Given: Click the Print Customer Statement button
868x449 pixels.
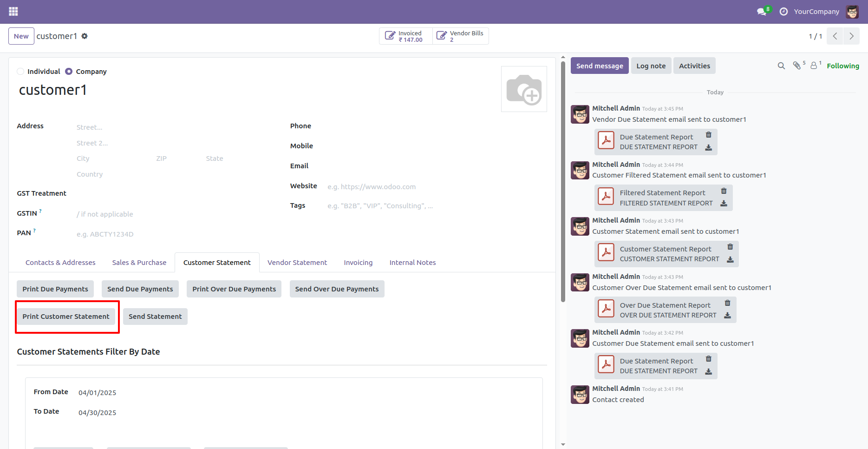Looking at the screenshot, I should (x=65, y=316).
